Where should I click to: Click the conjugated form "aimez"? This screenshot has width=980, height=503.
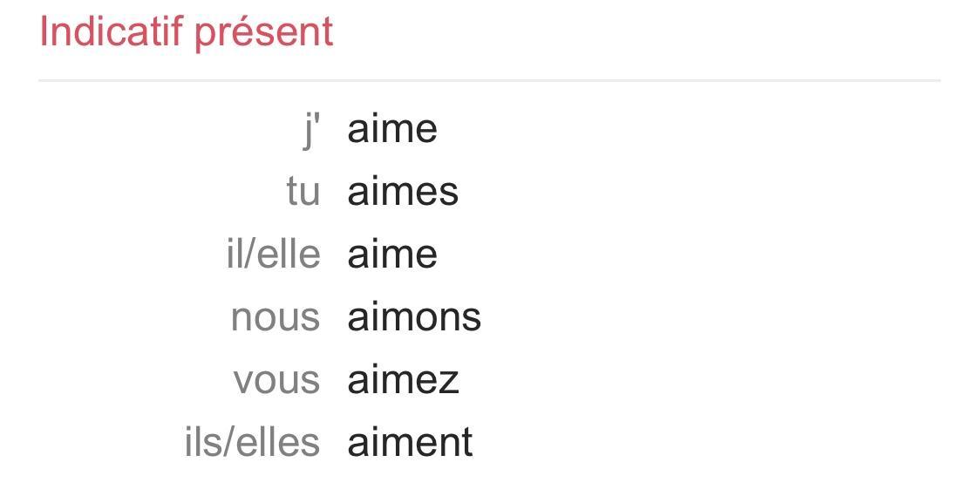(403, 380)
